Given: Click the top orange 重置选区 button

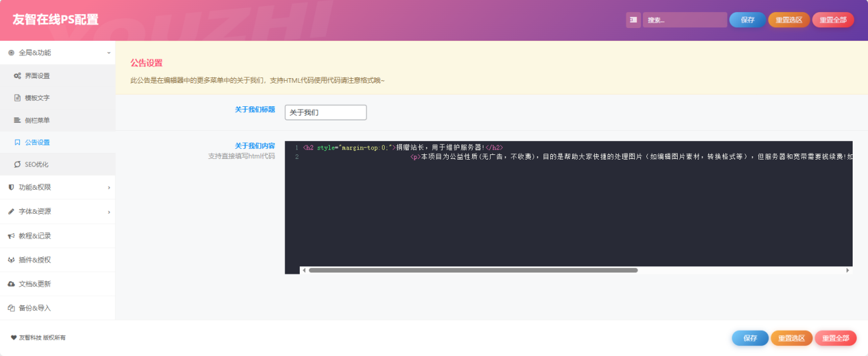Looking at the screenshot, I should pos(789,20).
